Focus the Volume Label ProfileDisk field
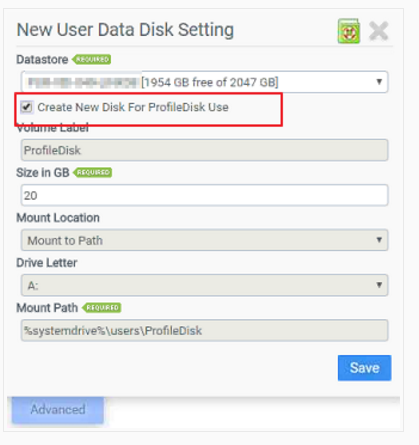 (204, 150)
